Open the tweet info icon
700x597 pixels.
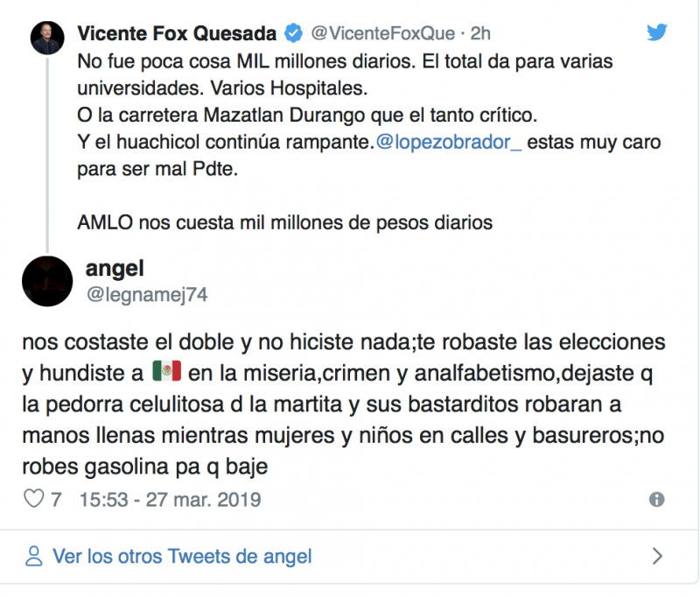(656, 500)
